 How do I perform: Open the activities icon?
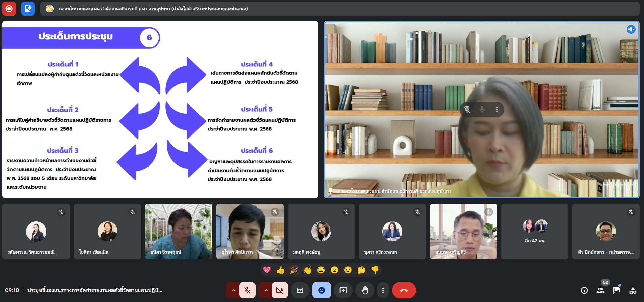pyautogui.click(x=633, y=290)
